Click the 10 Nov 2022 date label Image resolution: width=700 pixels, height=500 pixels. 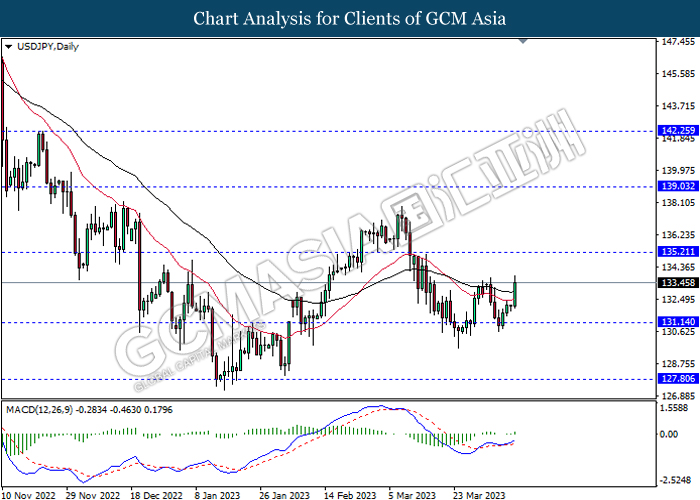(x=29, y=495)
